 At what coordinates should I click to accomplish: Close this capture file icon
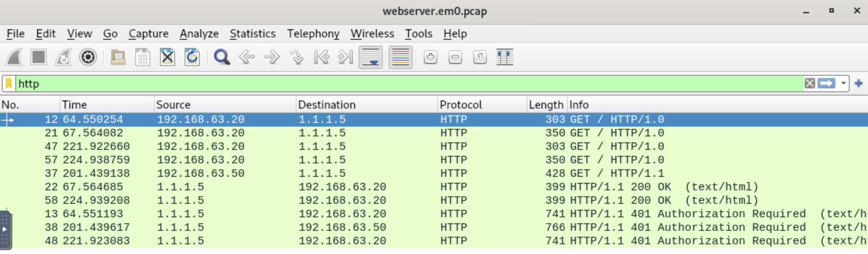point(167,57)
